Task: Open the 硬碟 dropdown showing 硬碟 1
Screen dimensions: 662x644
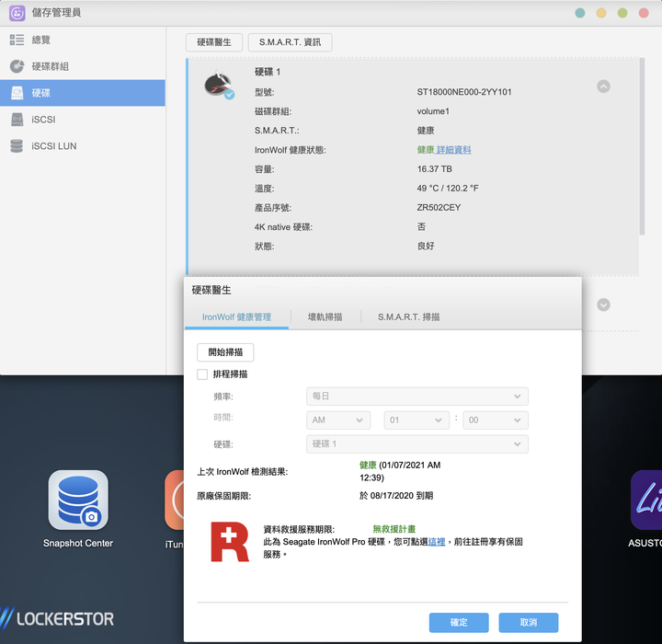Action: point(417,444)
